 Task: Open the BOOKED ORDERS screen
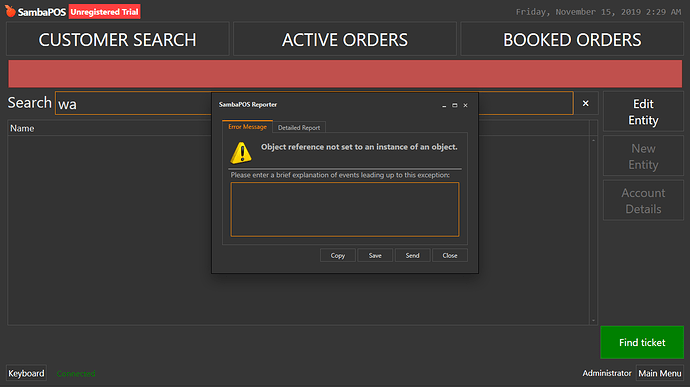pyautogui.click(x=572, y=40)
